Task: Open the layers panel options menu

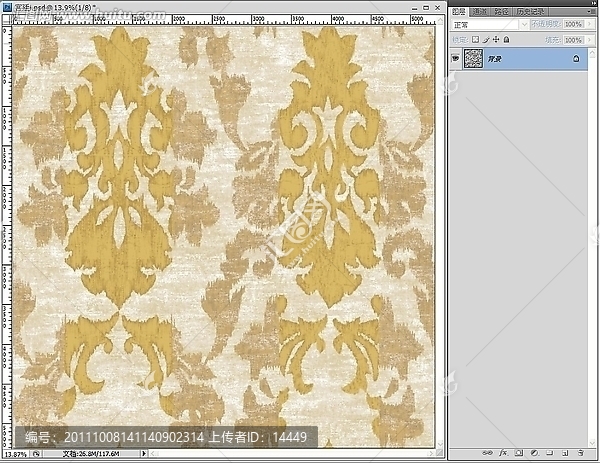Action: [x=590, y=11]
